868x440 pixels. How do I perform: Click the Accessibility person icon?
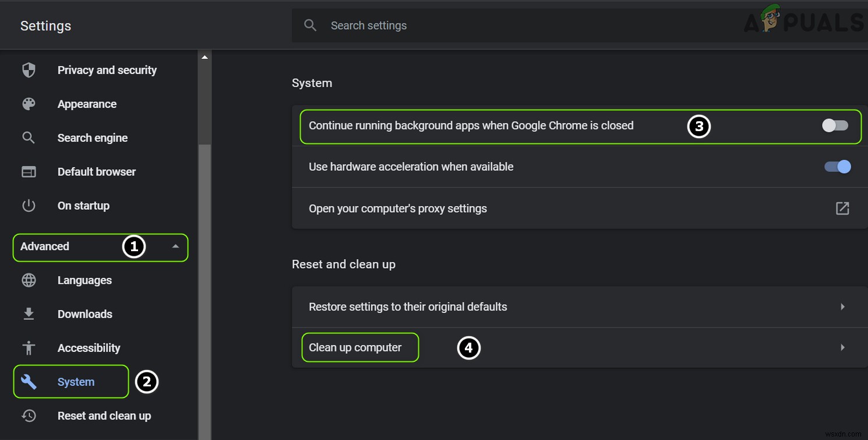29,348
